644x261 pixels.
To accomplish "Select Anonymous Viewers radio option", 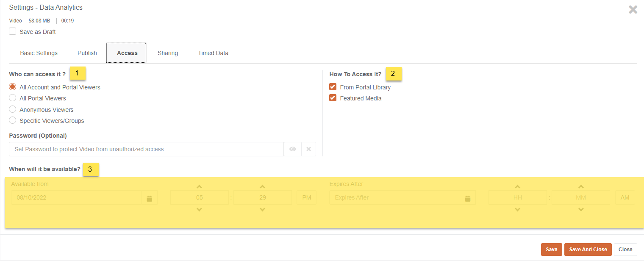I will pos(13,109).
